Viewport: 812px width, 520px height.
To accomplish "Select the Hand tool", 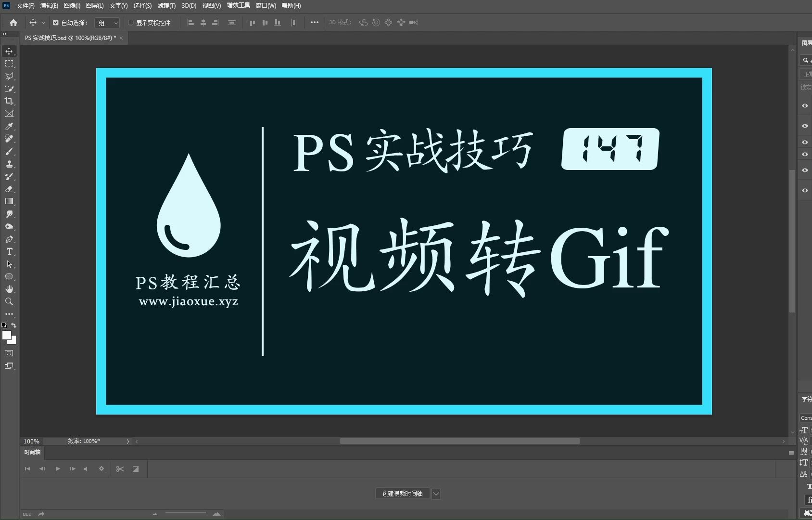I will point(9,289).
